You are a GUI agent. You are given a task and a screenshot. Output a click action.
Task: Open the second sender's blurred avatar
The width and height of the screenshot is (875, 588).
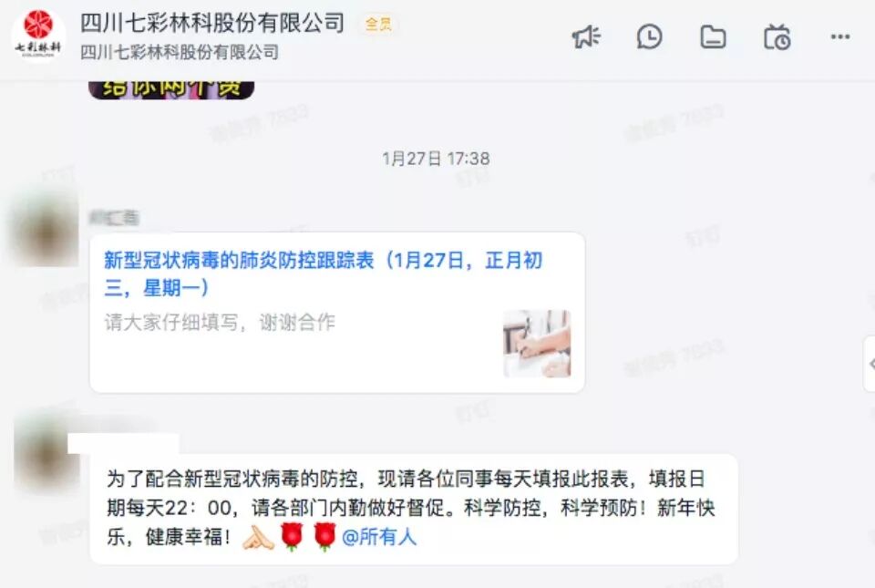pos(45,449)
